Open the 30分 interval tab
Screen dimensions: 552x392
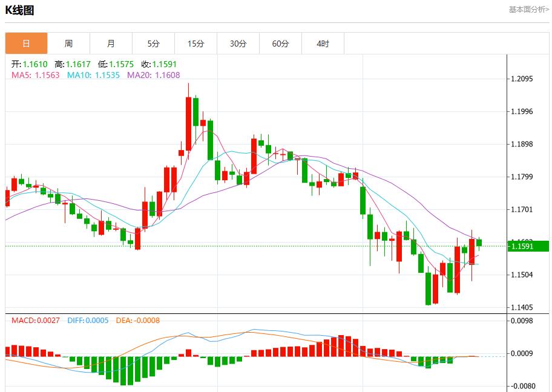tap(238, 44)
